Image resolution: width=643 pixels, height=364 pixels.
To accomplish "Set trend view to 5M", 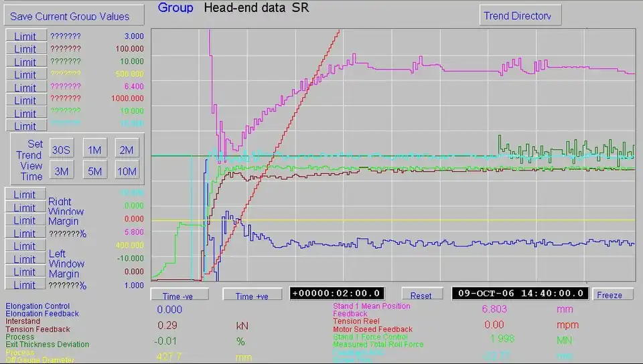I will 94,171.
